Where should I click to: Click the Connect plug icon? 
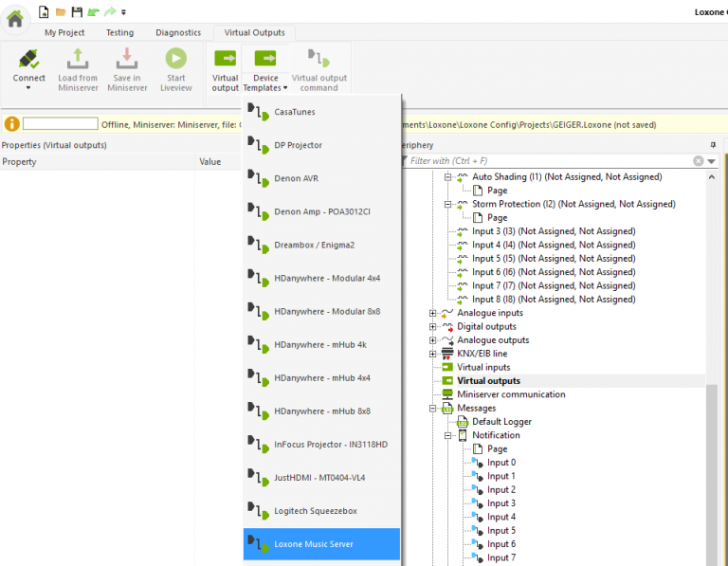pyautogui.click(x=28, y=59)
